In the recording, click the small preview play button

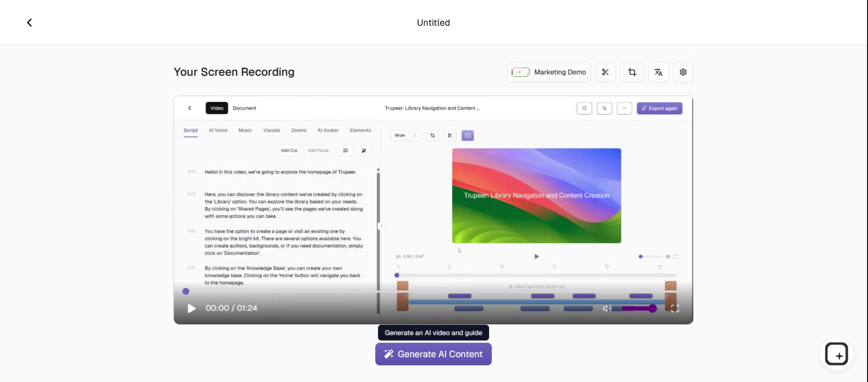point(537,256)
